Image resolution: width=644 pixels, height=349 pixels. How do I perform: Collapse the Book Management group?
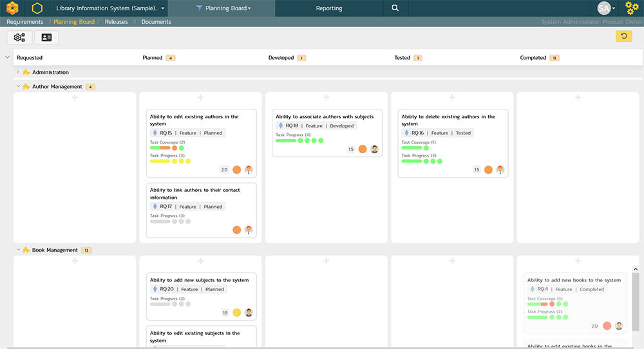click(18, 250)
